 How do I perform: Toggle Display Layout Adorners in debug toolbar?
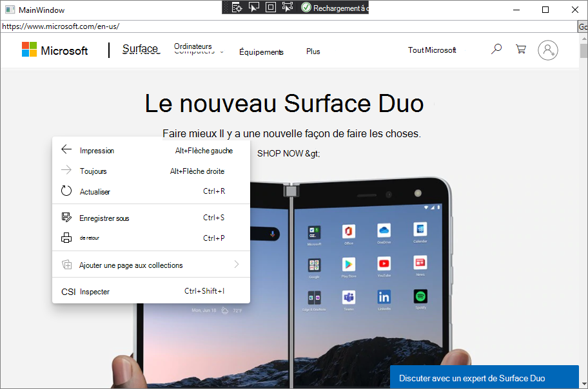pyautogui.click(x=271, y=7)
